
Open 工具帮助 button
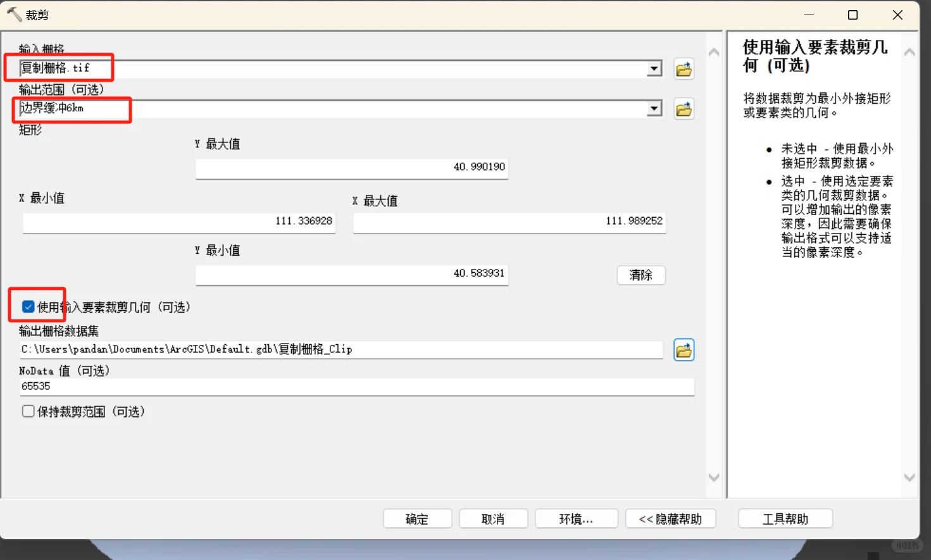785,519
